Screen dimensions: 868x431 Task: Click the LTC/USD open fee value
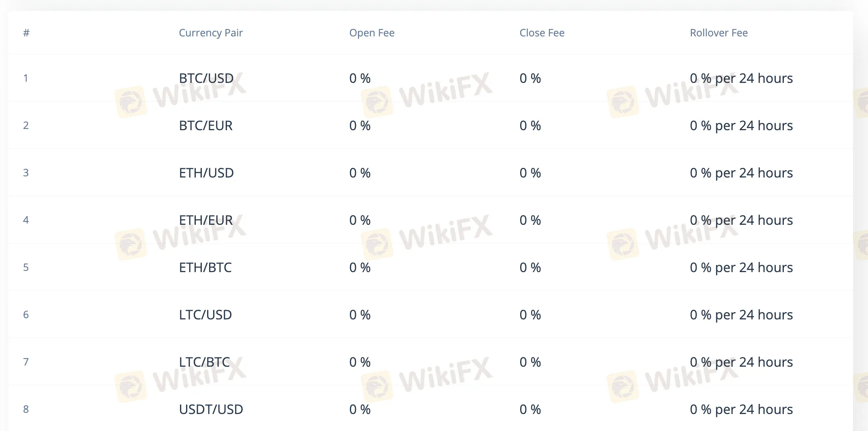360,315
